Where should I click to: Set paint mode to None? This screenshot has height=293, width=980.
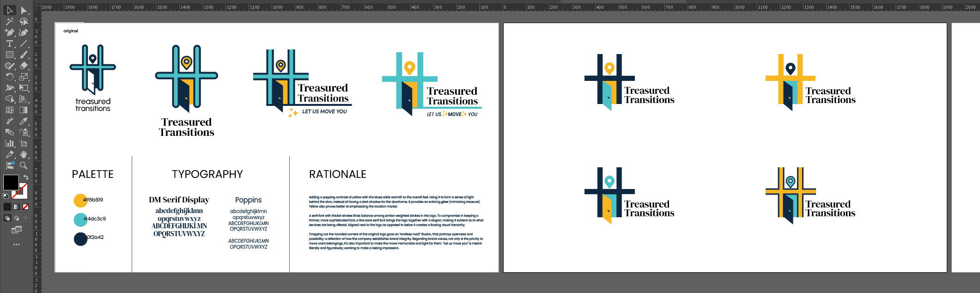tap(26, 207)
